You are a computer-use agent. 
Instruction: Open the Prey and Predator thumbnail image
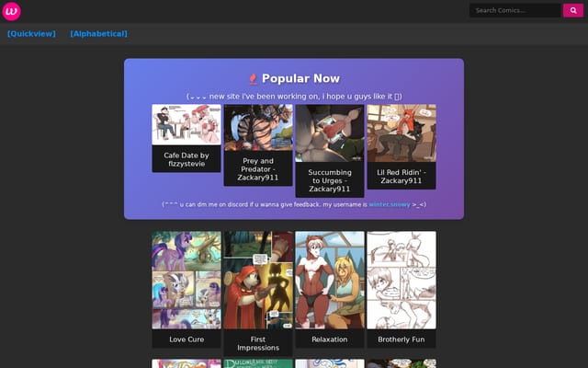point(258,128)
